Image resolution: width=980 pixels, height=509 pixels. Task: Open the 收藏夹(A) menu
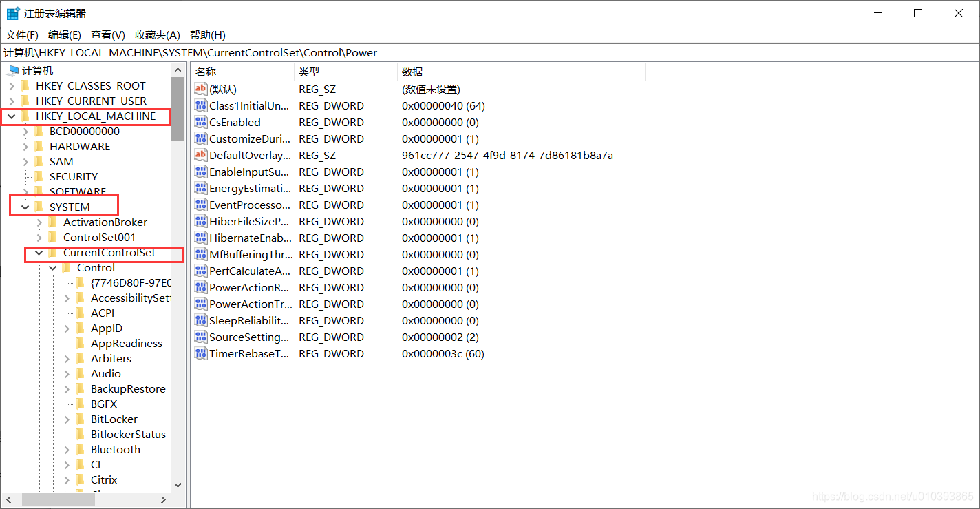158,34
